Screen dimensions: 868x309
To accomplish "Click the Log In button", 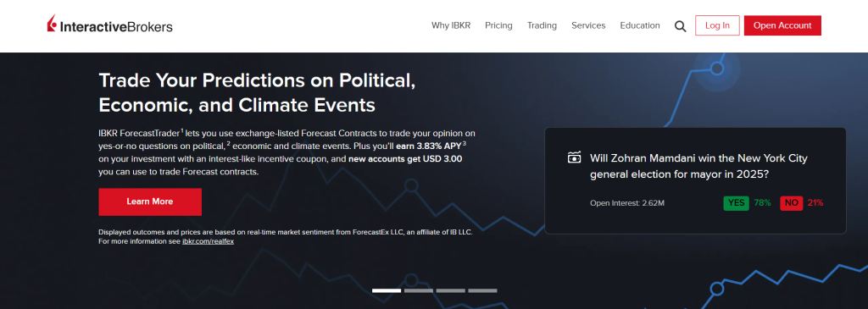I will [717, 25].
